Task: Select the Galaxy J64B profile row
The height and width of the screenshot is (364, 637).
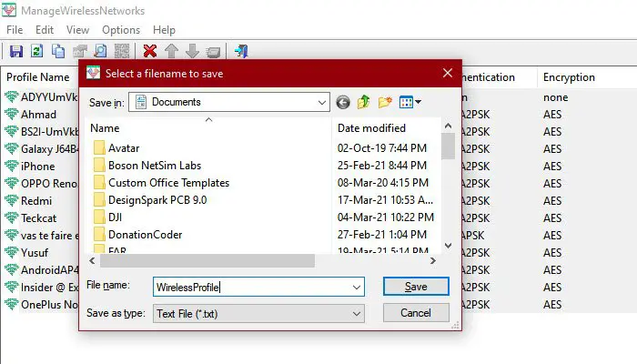Action: click(49, 149)
